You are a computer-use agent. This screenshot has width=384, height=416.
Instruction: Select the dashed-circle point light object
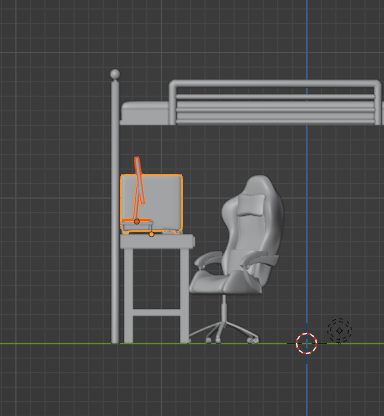339,331
